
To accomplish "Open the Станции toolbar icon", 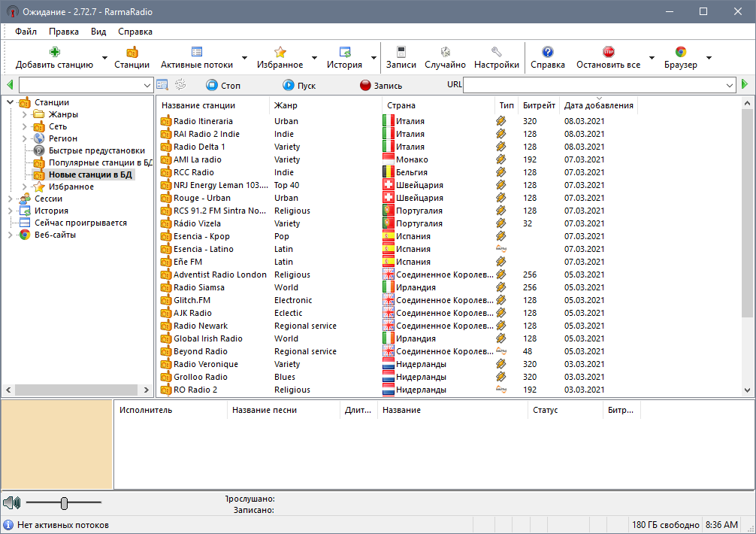I will tap(132, 52).
